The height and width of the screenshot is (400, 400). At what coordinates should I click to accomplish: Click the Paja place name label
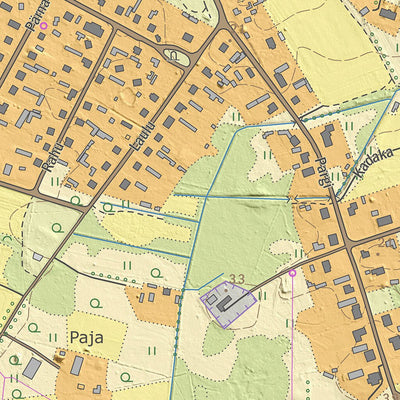click(87, 338)
